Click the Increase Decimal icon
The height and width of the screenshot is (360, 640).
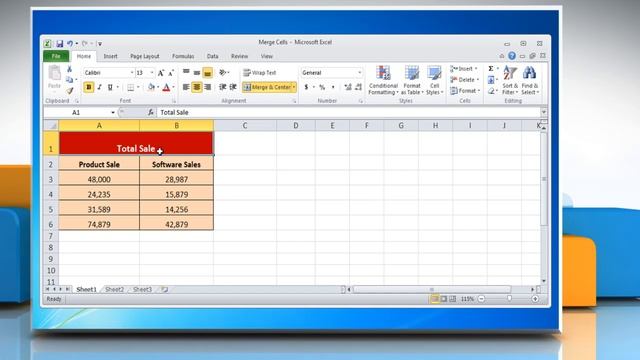click(x=348, y=87)
